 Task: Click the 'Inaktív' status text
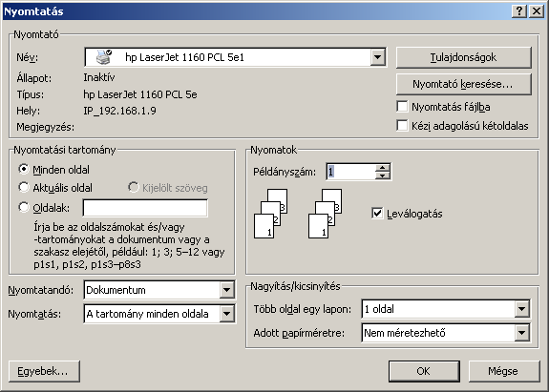click(x=99, y=77)
